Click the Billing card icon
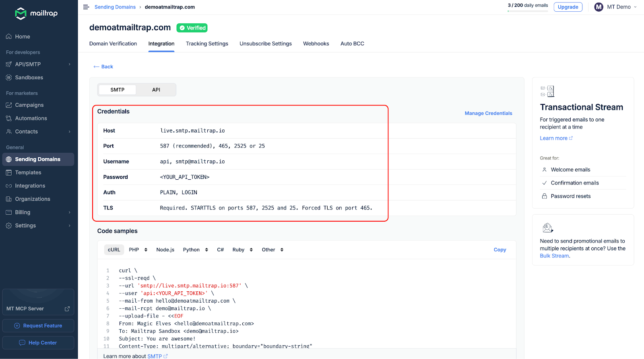This screenshot has height=359, width=644. 9,212
